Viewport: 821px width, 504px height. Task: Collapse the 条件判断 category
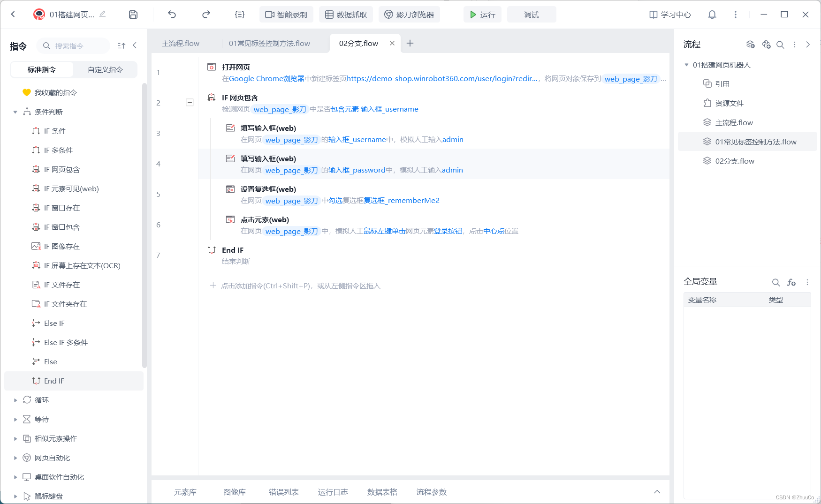(15, 112)
